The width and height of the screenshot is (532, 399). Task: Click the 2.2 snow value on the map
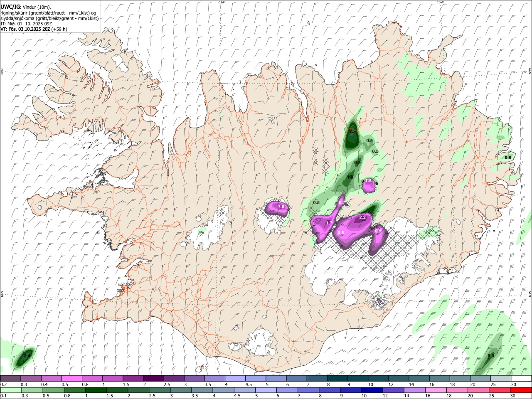pyautogui.click(x=362, y=217)
